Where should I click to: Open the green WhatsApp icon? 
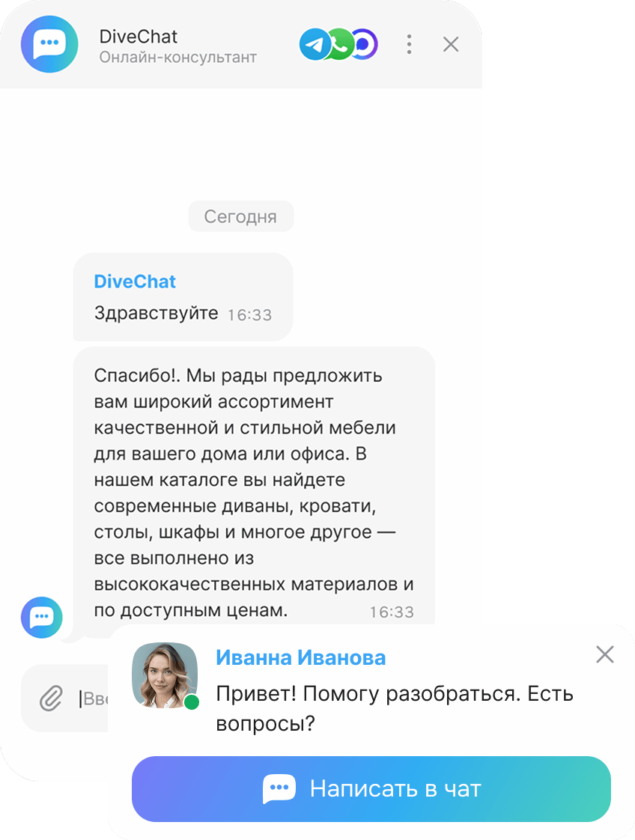(340, 44)
